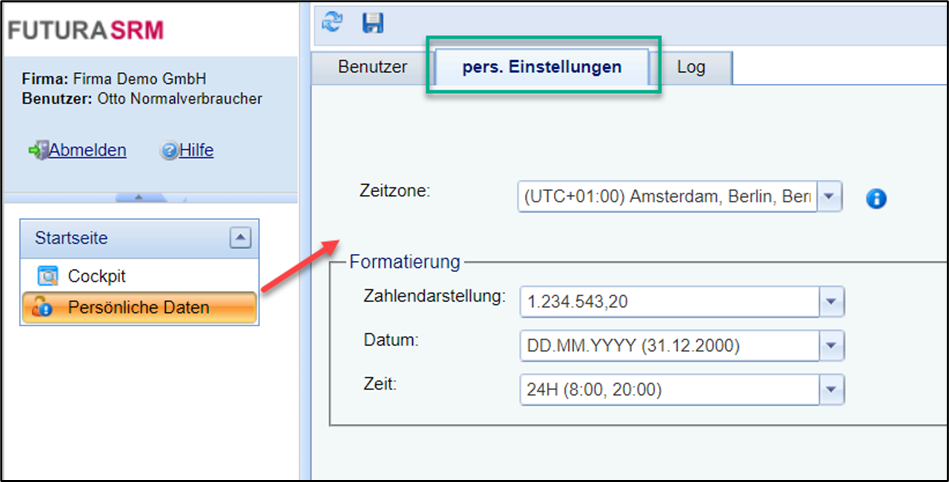The width and height of the screenshot is (949, 482).
Task: Expand the Zeit format dropdown
Action: pos(831,389)
